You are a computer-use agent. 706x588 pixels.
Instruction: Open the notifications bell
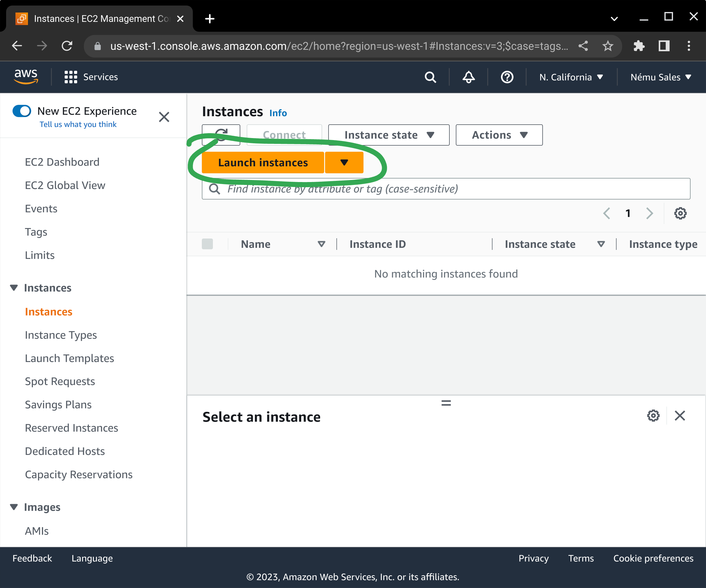[x=469, y=77]
